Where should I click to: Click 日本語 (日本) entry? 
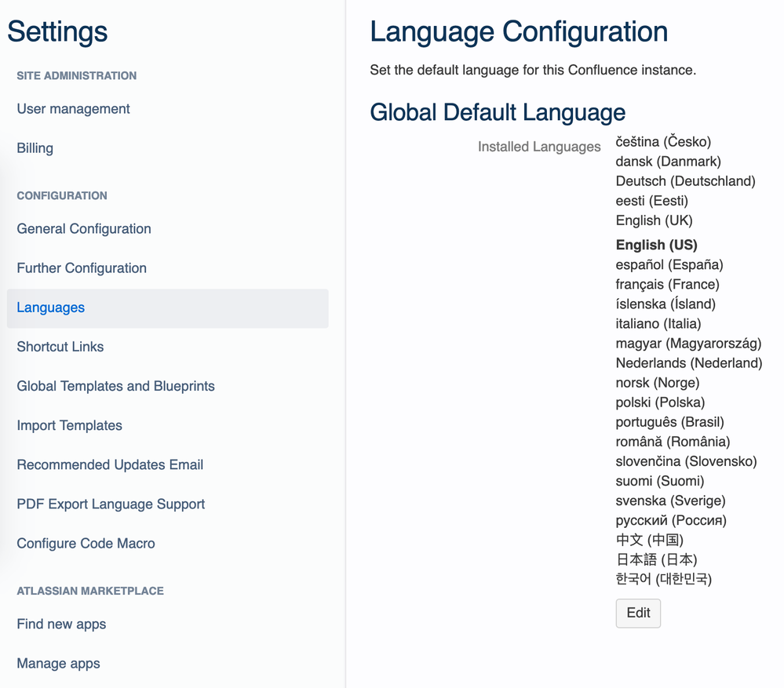click(657, 559)
